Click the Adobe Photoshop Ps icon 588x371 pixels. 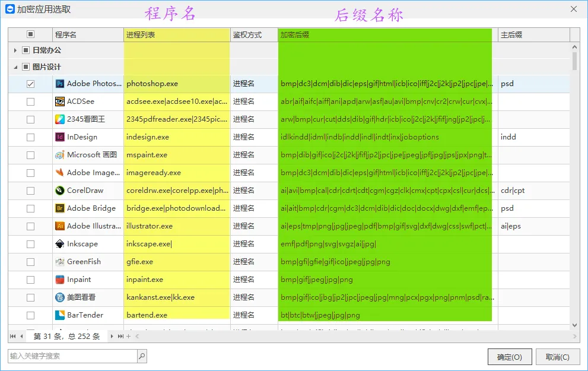[59, 84]
